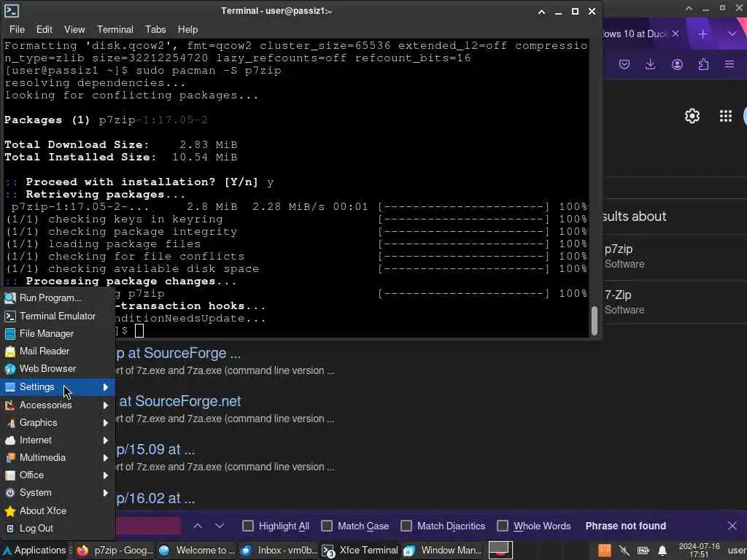This screenshot has width=747, height=560.
Task: Switch to Window Manager taskbar button
Action: (443, 551)
